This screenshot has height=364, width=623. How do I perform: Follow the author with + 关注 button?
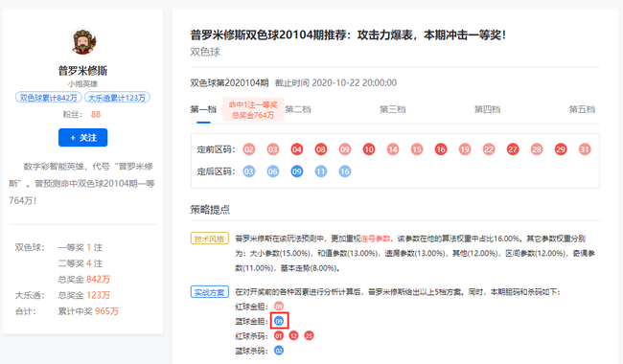(x=83, y=137)
